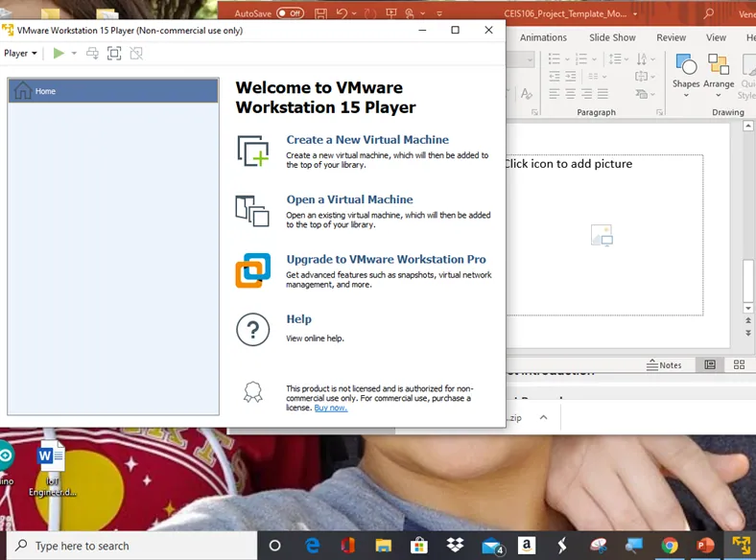Image resolution: width=756 pixels, height=560 pixels.
Task: Click the Unity mode icon in VMware toolbar
Action: click(136, 54)
